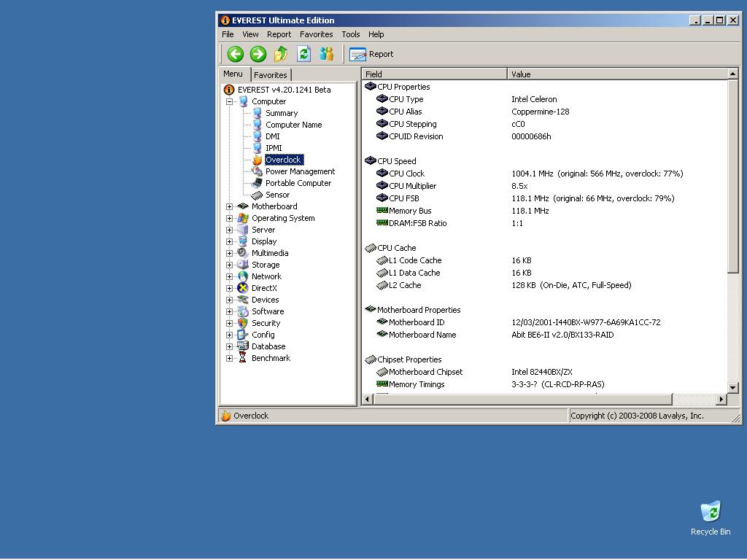Expand the Server tree node
The width and height of the screenshot is (747, 560).
[230, 230]
